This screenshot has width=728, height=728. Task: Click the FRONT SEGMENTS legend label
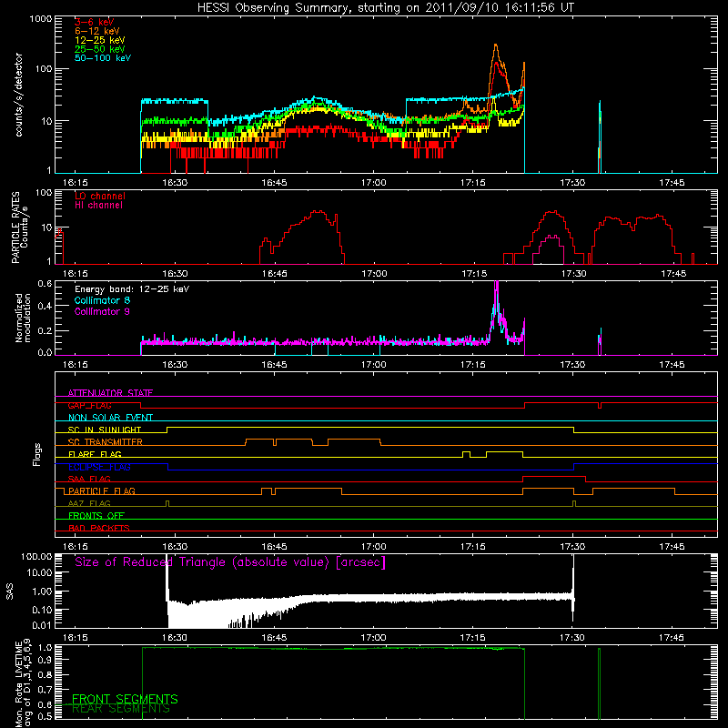coord(125,699)
